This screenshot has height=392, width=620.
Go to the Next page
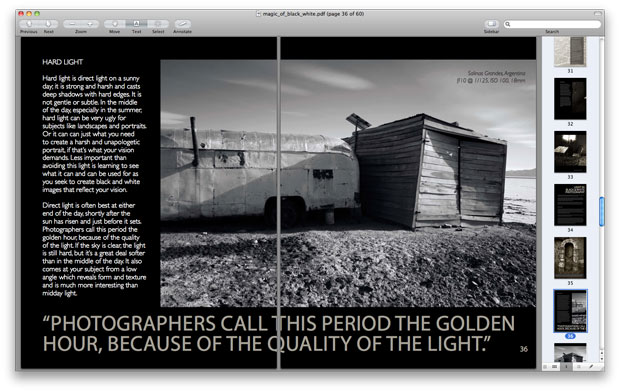tap(49, 24)
